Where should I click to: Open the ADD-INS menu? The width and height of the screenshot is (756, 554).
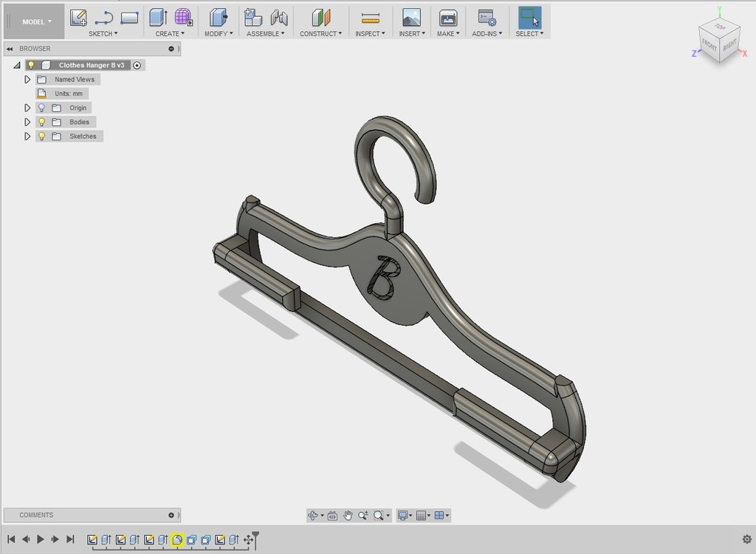tap(487, 34)
